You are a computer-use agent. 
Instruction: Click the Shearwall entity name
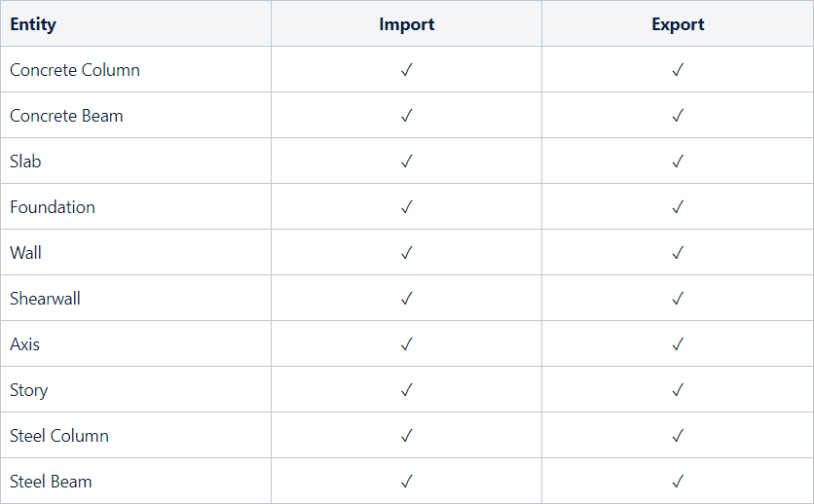pos(45,299)
